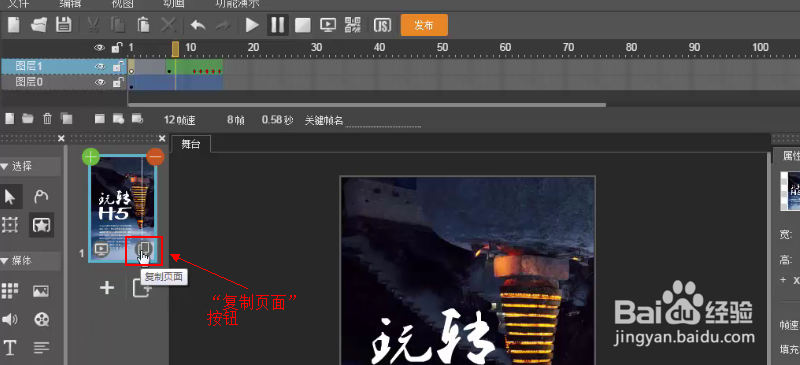
Task: Redo the last undone action
Action: tap(223, 25)
